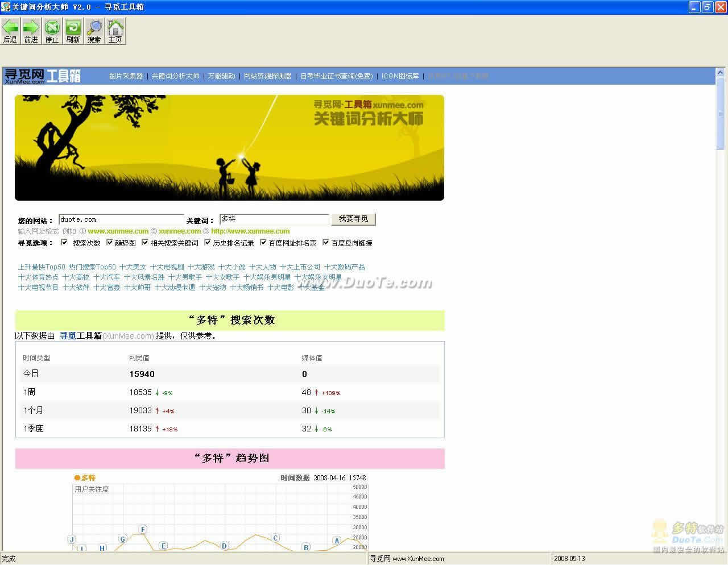Open the 十大上市公司 link
Image resolution: width=728 pixels, height=565 pixels.
click(300, 267)
